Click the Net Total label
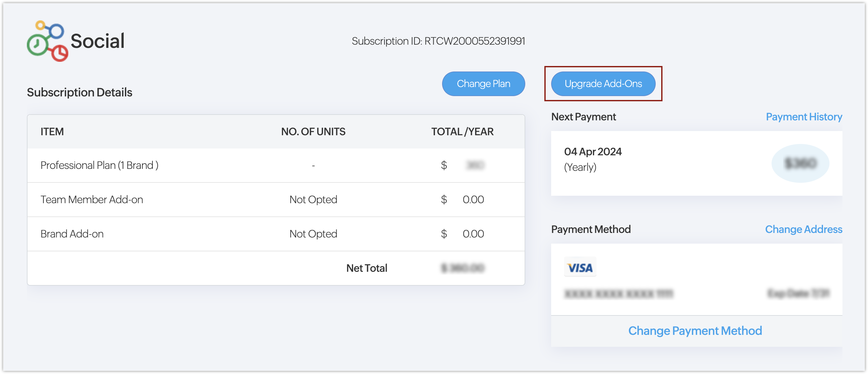Screen dimensions: 868x374 pos(367,268)
